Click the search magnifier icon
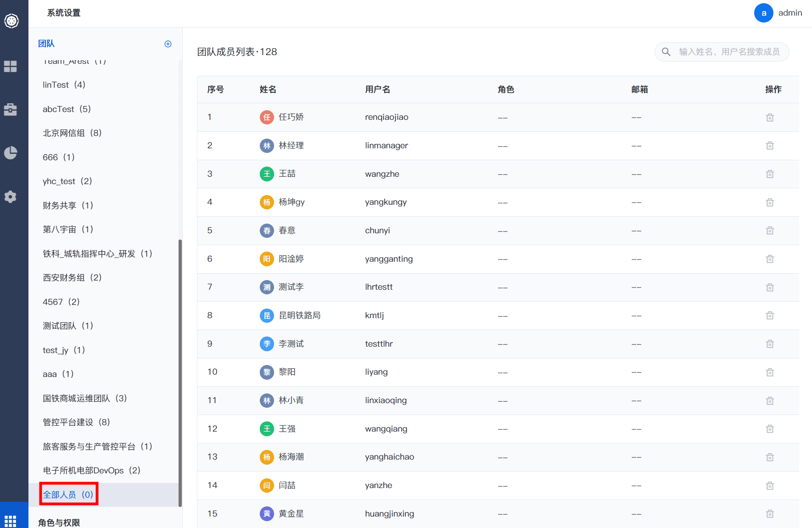The height and width of the screenshot is (528, 812). [x=666, y=52]
